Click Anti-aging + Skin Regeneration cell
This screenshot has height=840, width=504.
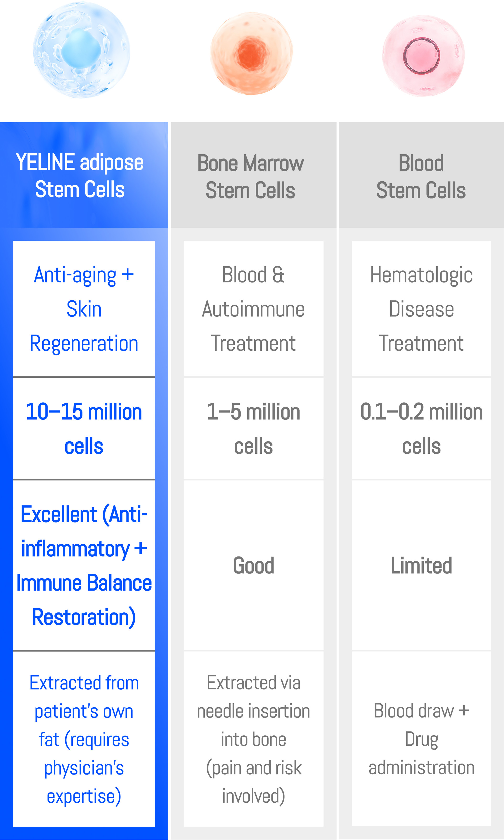pyautogui.click(x=84, y=309)
